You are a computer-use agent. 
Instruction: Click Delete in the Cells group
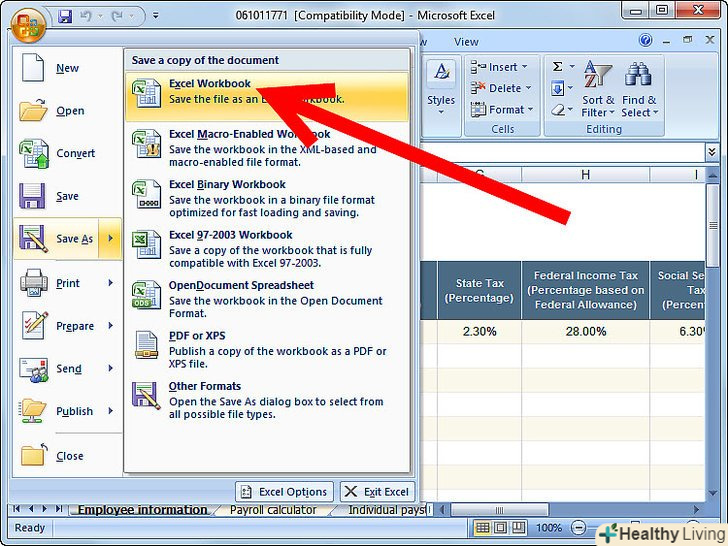click(501, 88)
